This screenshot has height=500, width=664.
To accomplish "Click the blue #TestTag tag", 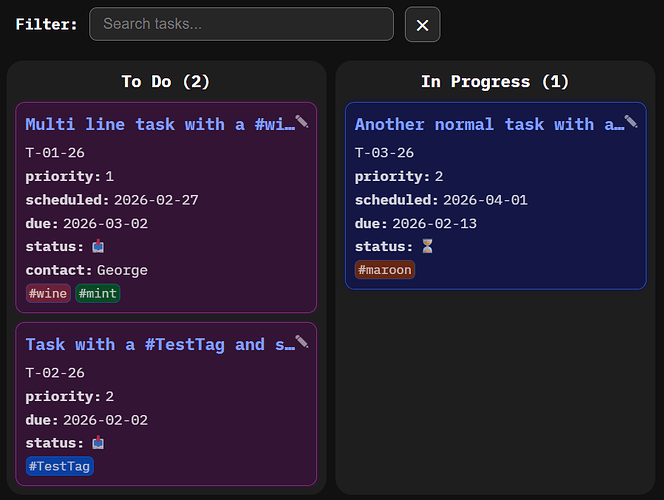I will coord(60,466).
